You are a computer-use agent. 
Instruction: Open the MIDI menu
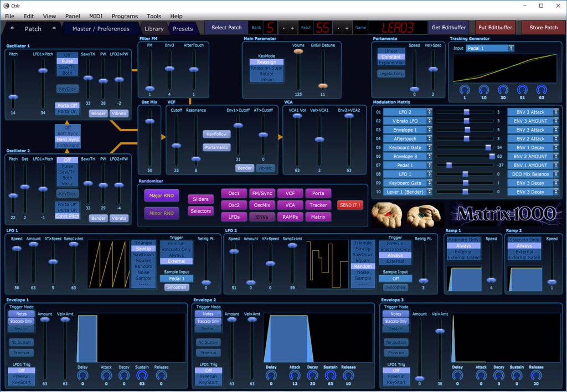96,16
